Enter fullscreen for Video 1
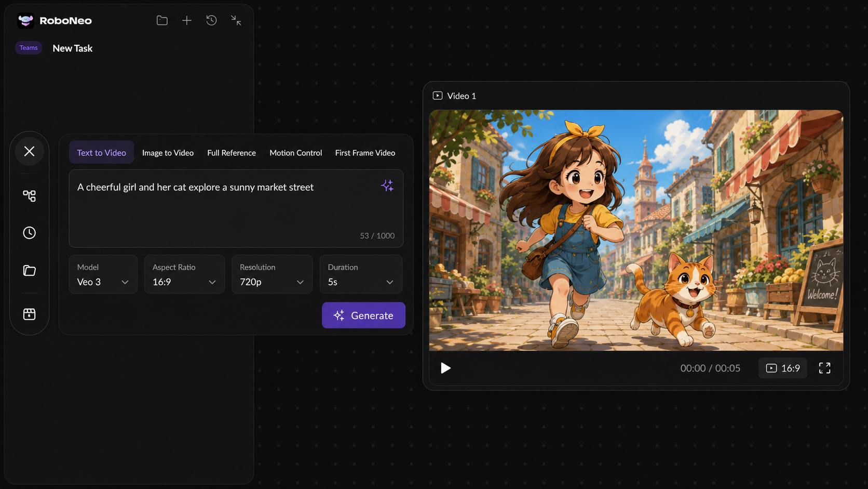This screenshot has width=868, height=489. [x=824, y=368]
